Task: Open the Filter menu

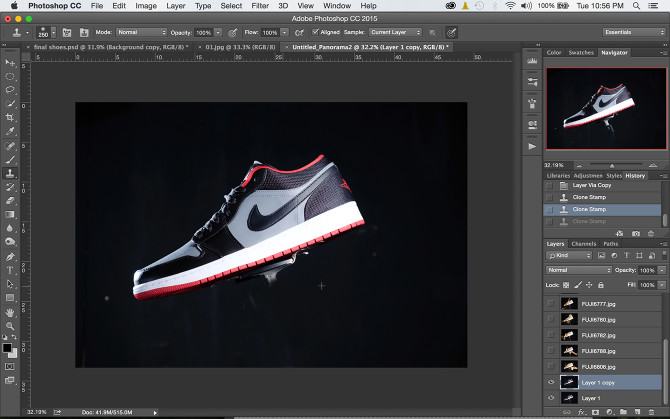Action: (260, 6)
